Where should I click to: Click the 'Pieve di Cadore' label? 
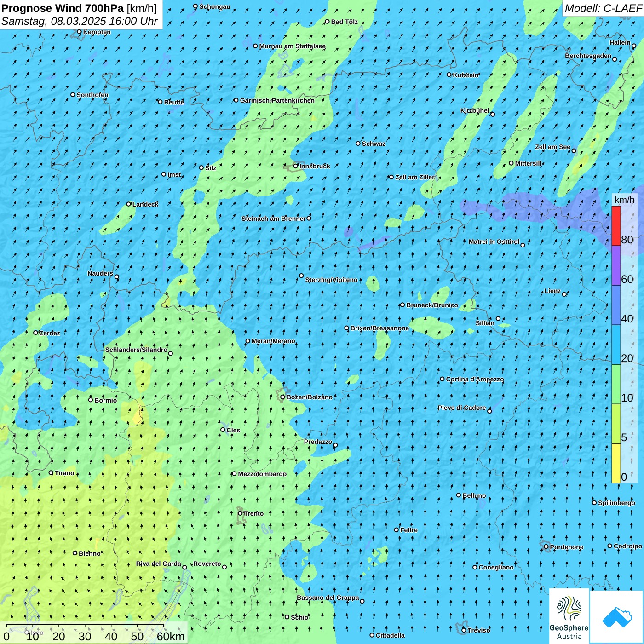462,408
